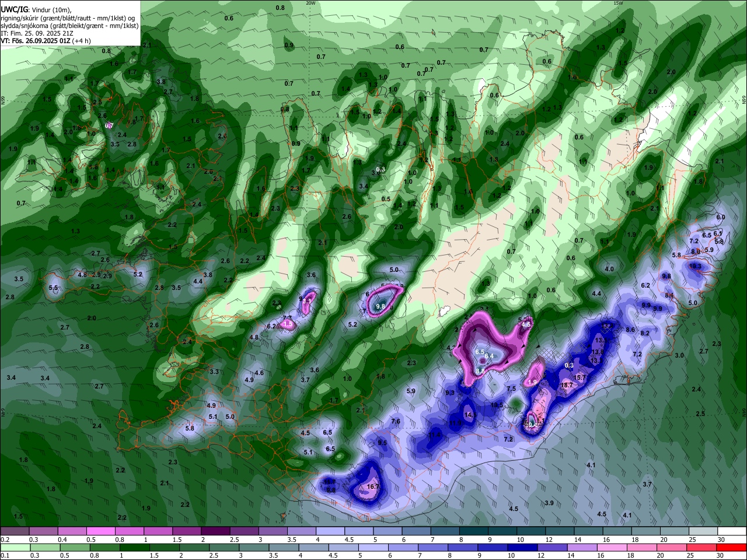Click the pale green 0.1–0.3 swatch in lower legend
747x560 pixels.
click(15, 547)
